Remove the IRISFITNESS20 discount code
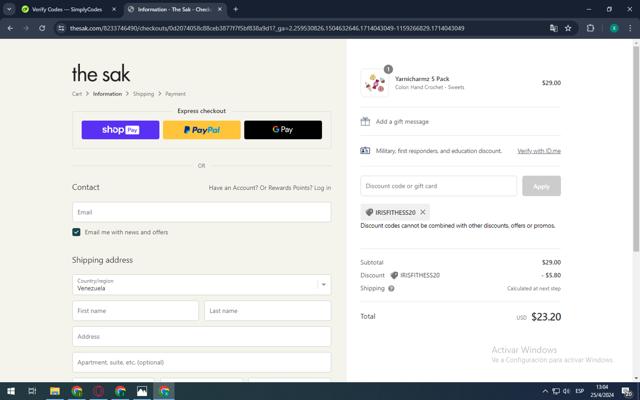Screen dimensions: 640x400 coord(423,212)
